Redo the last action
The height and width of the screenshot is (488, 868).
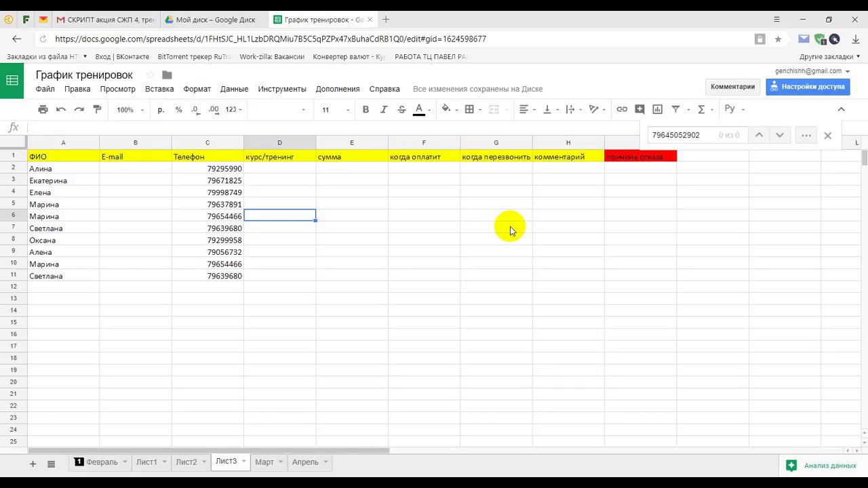pos(79,109)
